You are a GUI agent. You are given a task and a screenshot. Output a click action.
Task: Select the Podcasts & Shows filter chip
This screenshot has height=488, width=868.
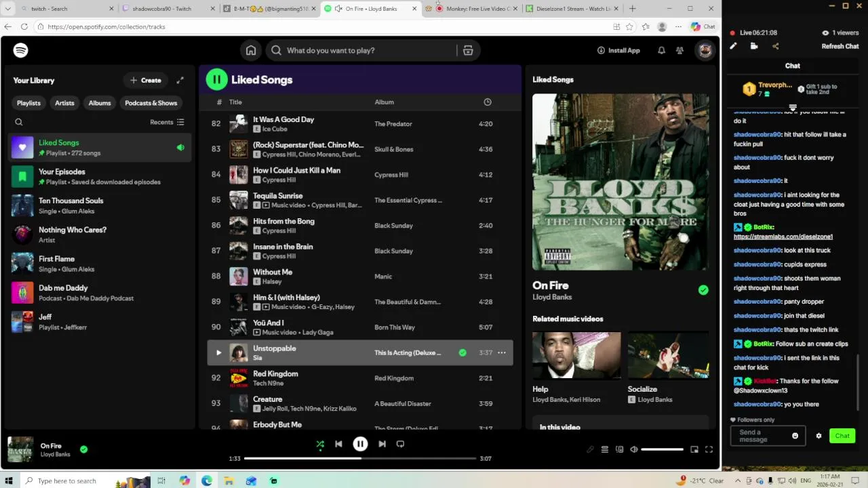click(x=151, y=103)
